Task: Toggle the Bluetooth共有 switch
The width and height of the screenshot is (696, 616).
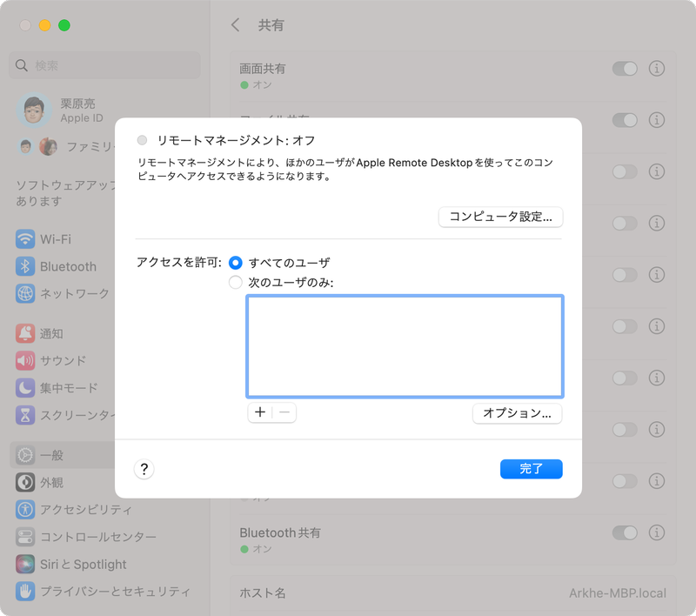Action: coord(627,532)
